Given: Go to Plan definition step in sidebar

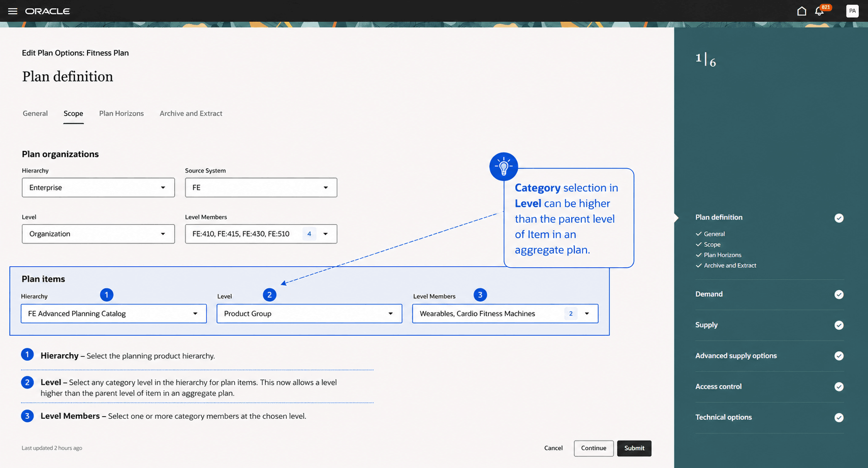Looking at the screenshot, I should coord(719,217).
